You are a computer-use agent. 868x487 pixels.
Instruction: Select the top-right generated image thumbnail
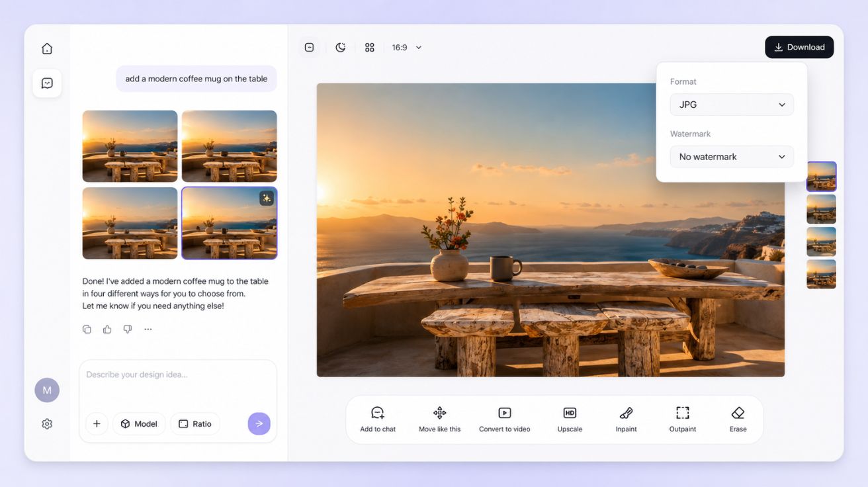pyautogui.click(x=230, y=146)
